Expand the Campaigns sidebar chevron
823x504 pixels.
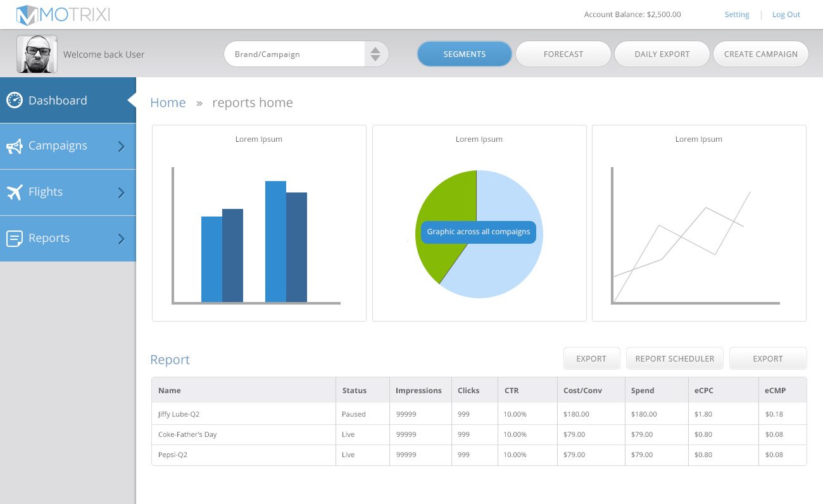tap(122, 146)
